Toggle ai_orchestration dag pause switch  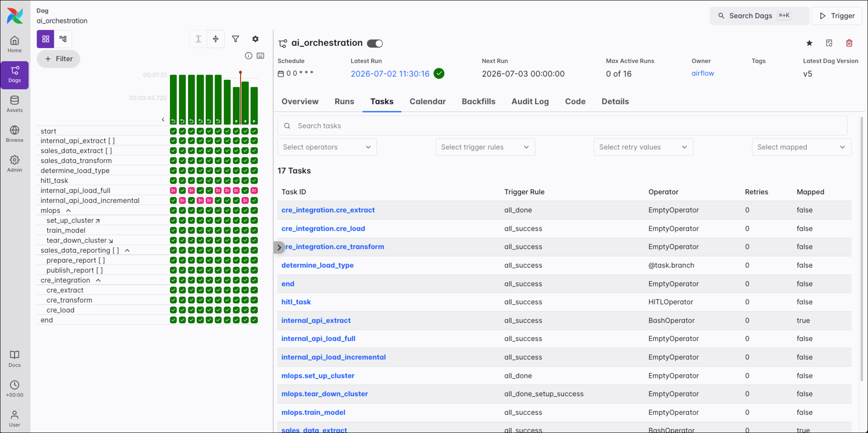tap(375, 43)
